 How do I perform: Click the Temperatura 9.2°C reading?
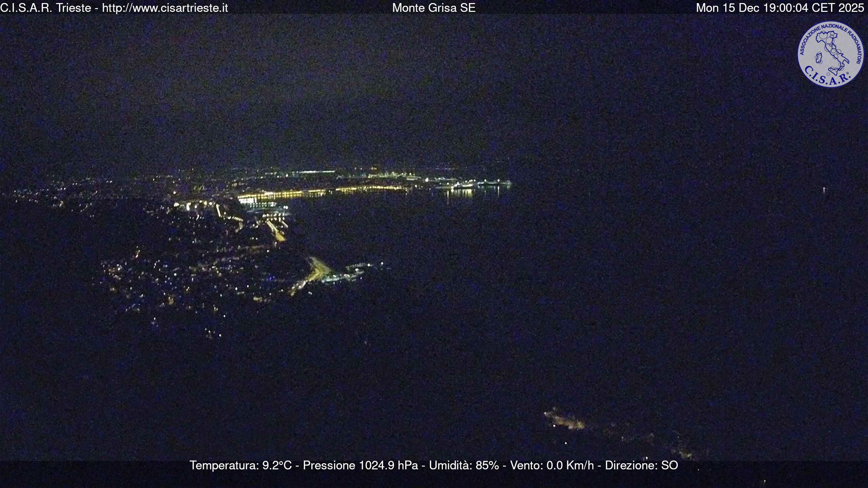(x=240, y=466)
